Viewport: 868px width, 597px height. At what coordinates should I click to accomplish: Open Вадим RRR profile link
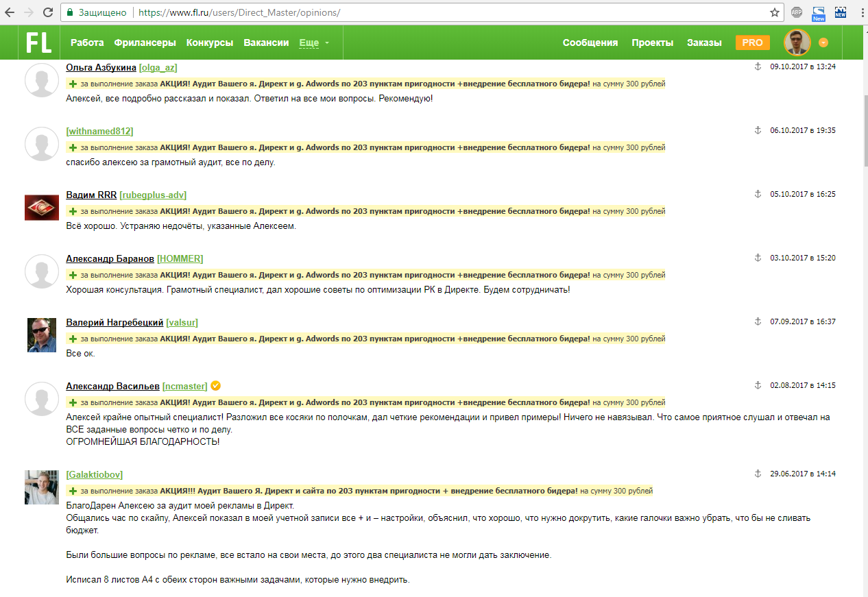[x=91, y=195]
